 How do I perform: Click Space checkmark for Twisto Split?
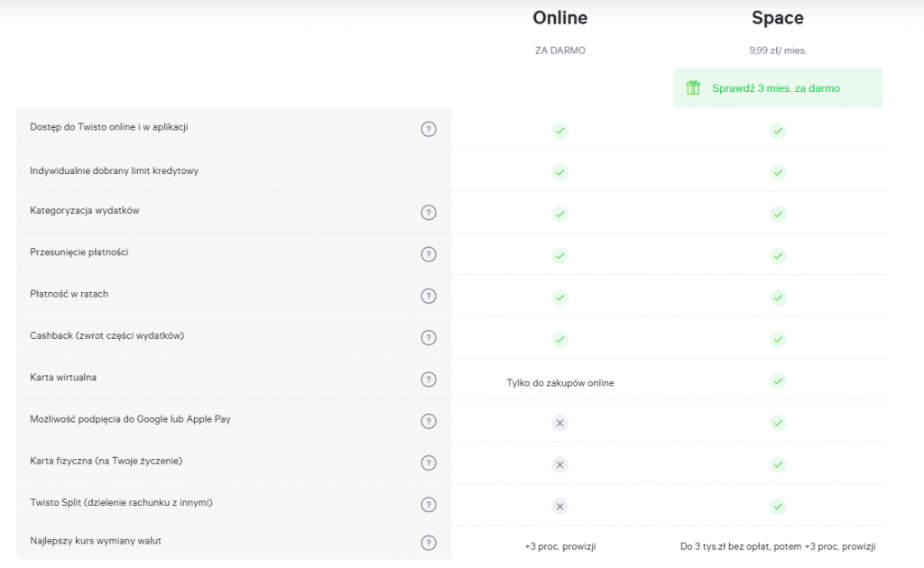(778, 507)
